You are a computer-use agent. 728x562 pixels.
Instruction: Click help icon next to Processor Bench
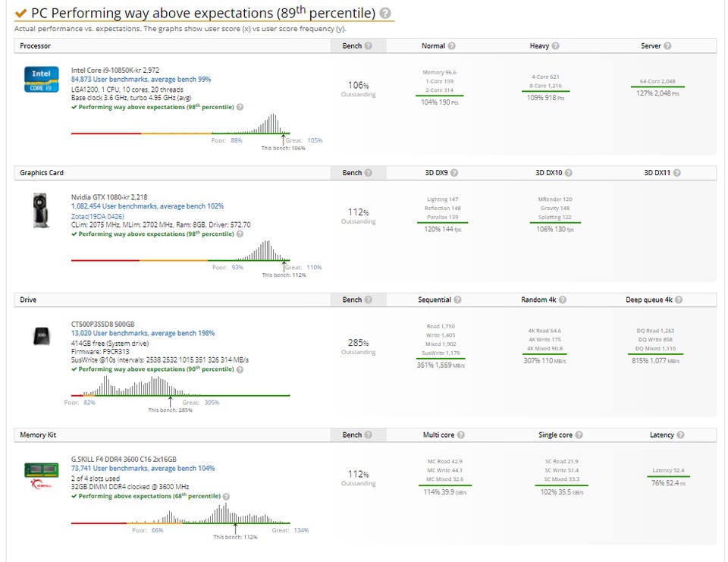(x=368, y=46)
